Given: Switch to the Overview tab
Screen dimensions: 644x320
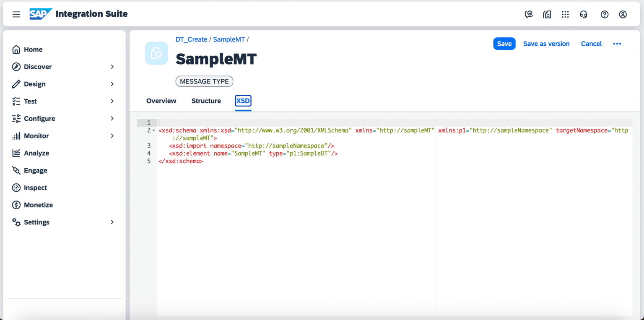Looking at the screenshot, I should 161,101.
